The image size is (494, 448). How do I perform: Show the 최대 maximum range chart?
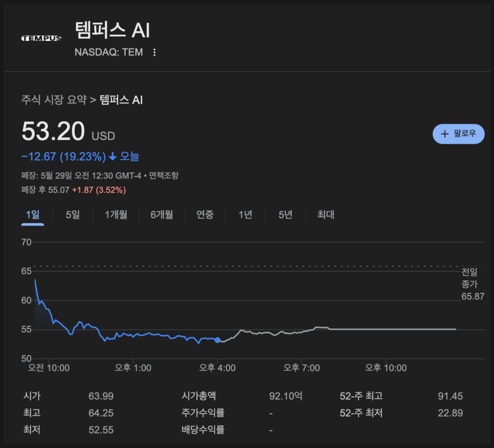[x=326, y=215]
